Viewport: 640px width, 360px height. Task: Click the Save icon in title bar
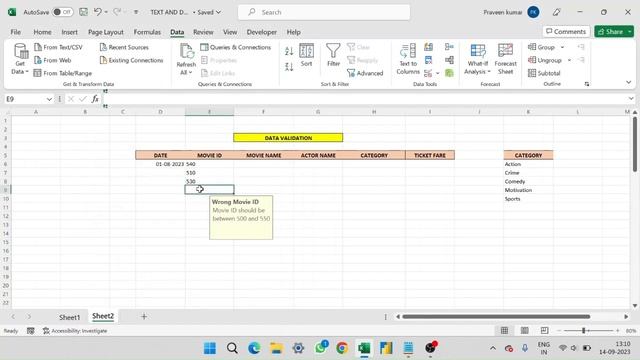coord(83,12)
